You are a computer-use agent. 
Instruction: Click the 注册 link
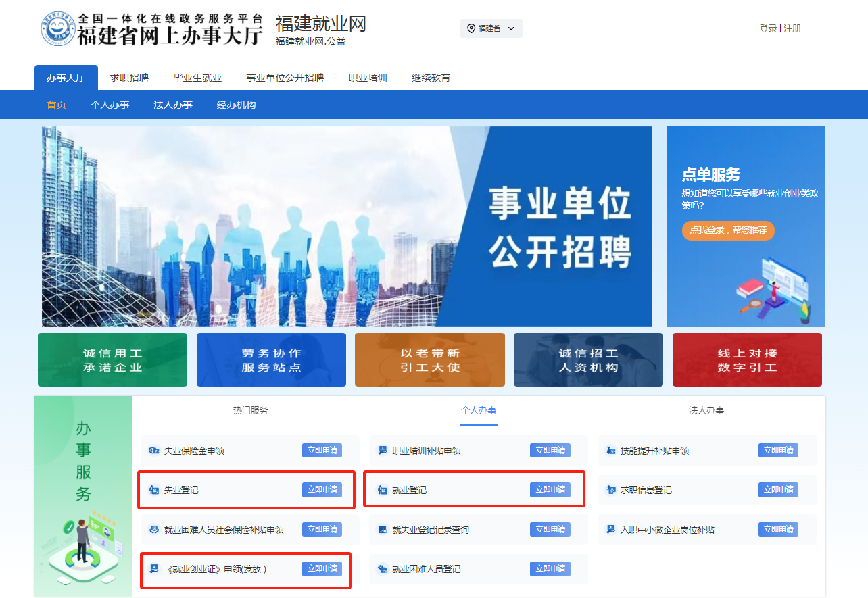point(792,28)
